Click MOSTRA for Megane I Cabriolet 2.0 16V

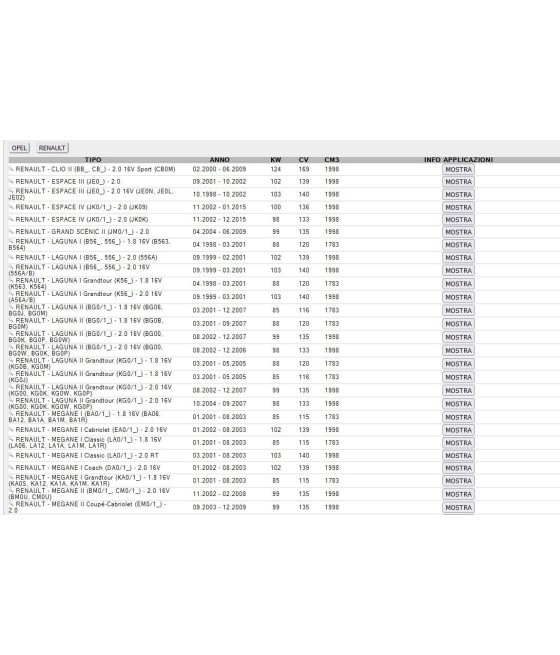pos(458,430)
